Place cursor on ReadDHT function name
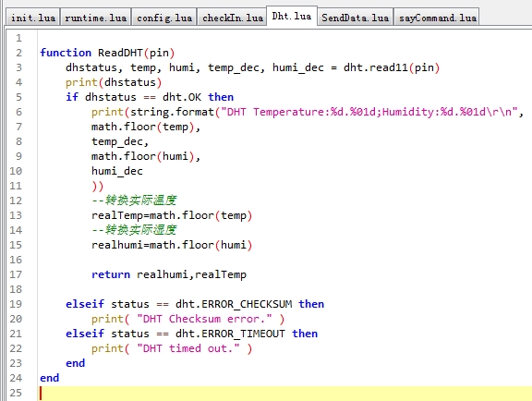532x401 pixels. coord(120,53)
